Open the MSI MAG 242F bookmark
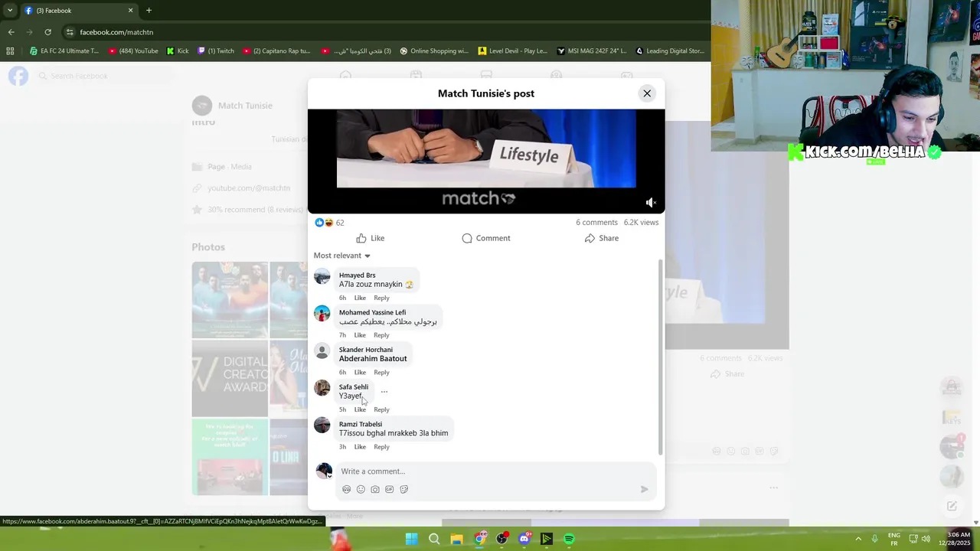This screenshot has width=980, height=551. (591, 51)
